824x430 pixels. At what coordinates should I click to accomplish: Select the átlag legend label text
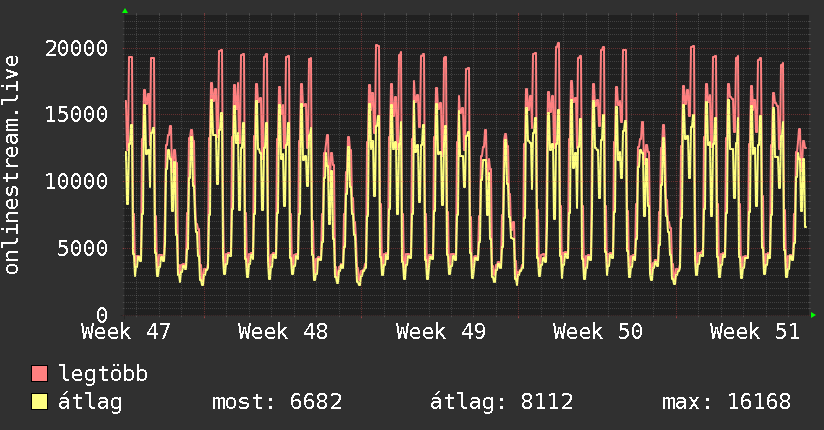pyautogui.click(x=91, y=402)
